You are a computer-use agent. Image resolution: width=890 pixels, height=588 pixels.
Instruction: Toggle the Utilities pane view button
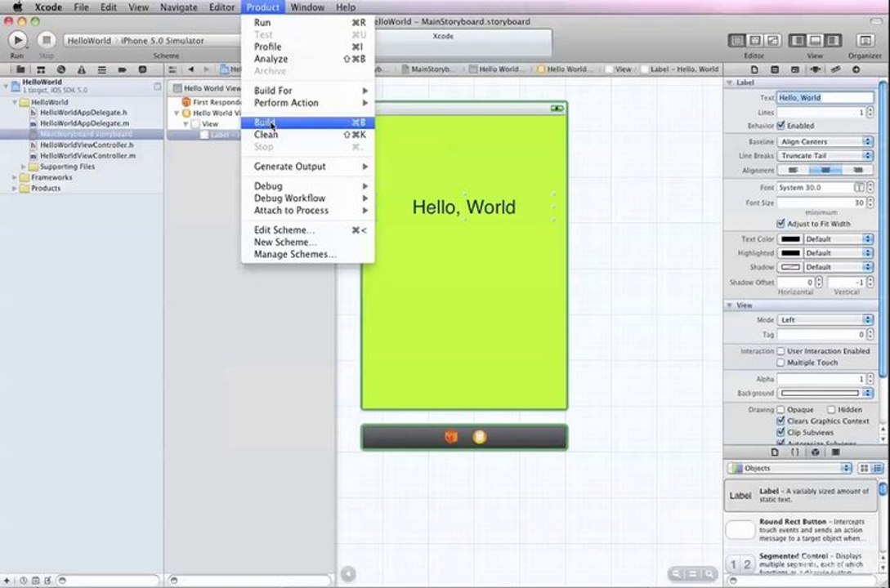tap(833, 40)
